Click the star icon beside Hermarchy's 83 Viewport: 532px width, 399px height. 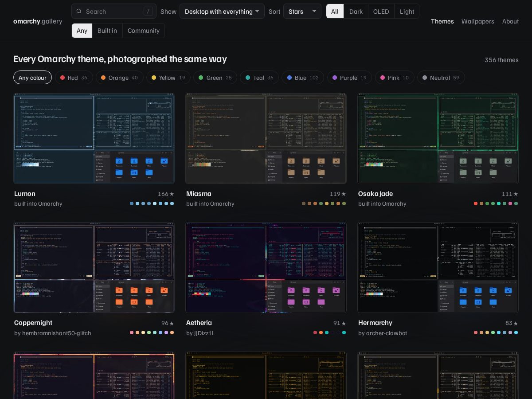click(516, 323)
